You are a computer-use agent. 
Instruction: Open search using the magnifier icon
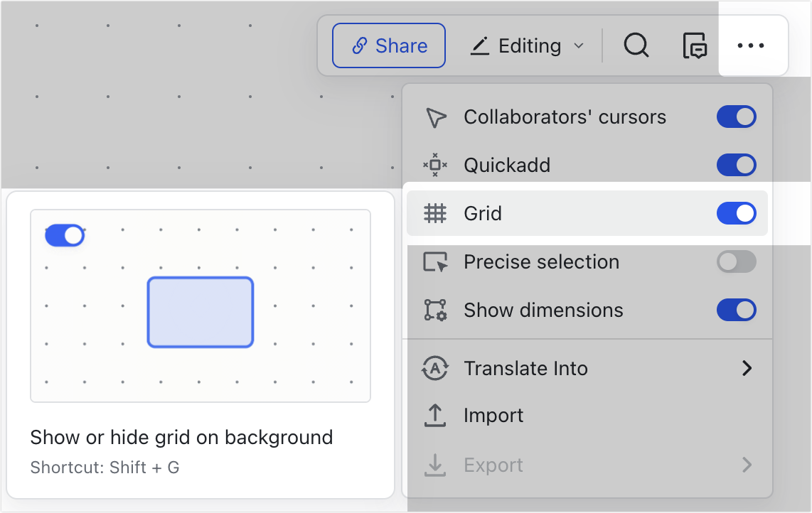coord(636,45)
